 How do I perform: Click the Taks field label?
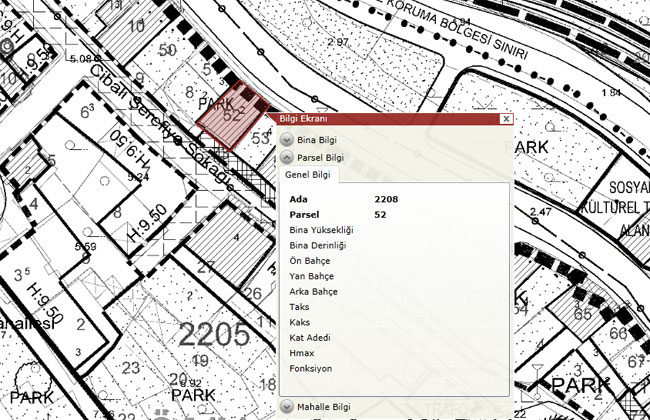(299, 306)
